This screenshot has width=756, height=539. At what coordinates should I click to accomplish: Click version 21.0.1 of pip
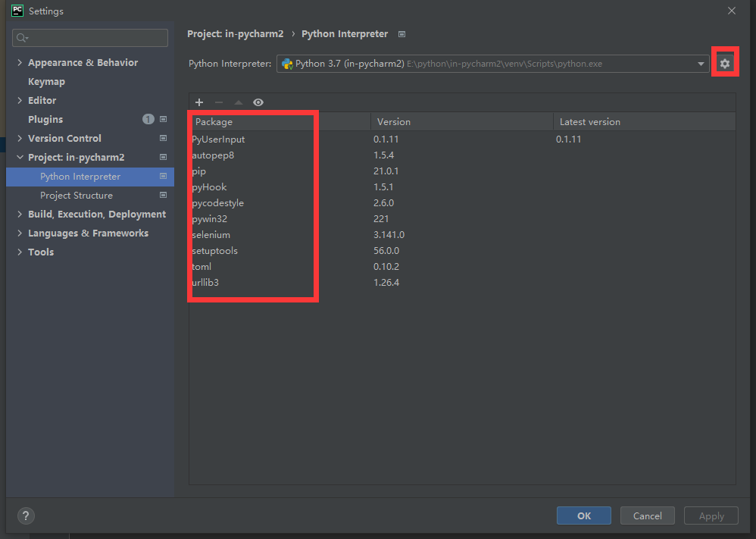(x=386, y=171)
